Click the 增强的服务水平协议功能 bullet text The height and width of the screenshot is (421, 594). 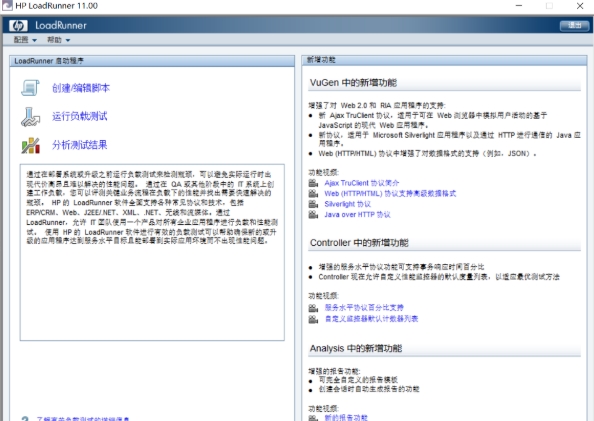click(401, 267)
